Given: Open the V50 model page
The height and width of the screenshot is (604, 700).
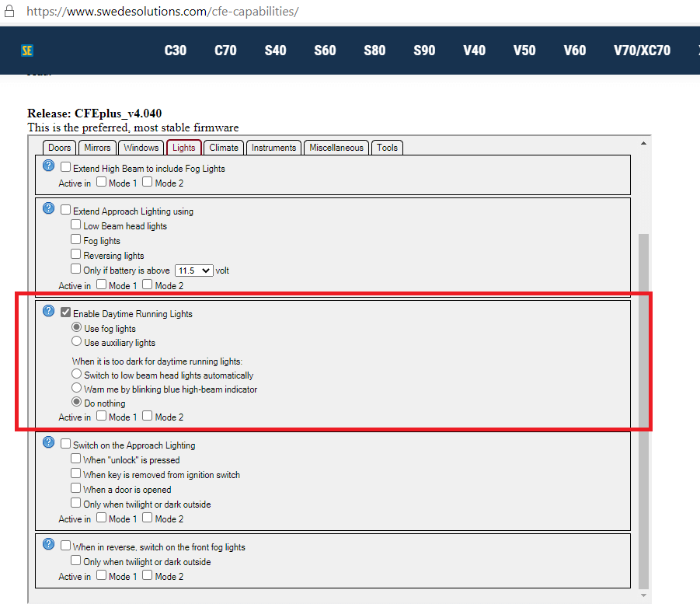Looking at the screenshot, I should (524, 51).
